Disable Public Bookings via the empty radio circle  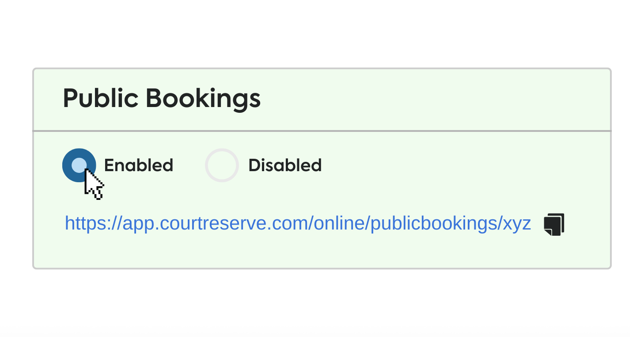click(x=222, y=165)
